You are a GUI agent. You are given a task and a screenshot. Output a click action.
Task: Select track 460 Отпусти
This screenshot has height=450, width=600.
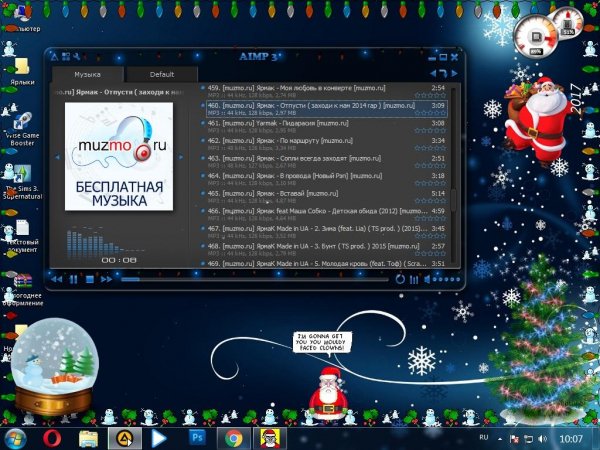pyautogui.click(x=326, y=109)
